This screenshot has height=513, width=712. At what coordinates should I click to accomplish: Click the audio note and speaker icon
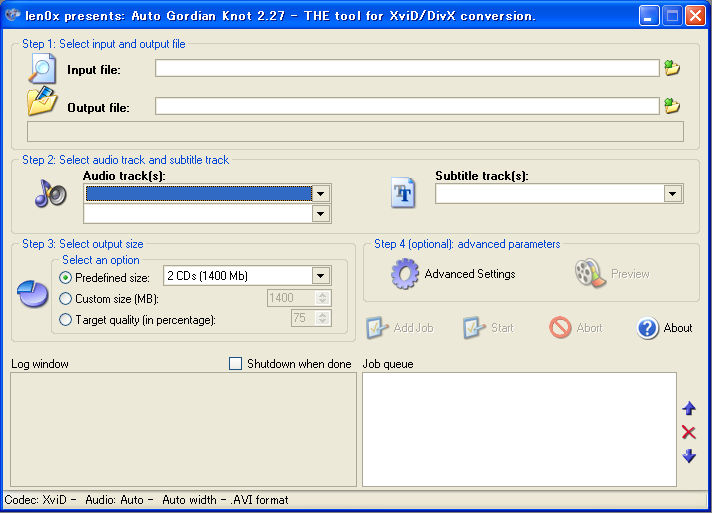click(50, 193)
